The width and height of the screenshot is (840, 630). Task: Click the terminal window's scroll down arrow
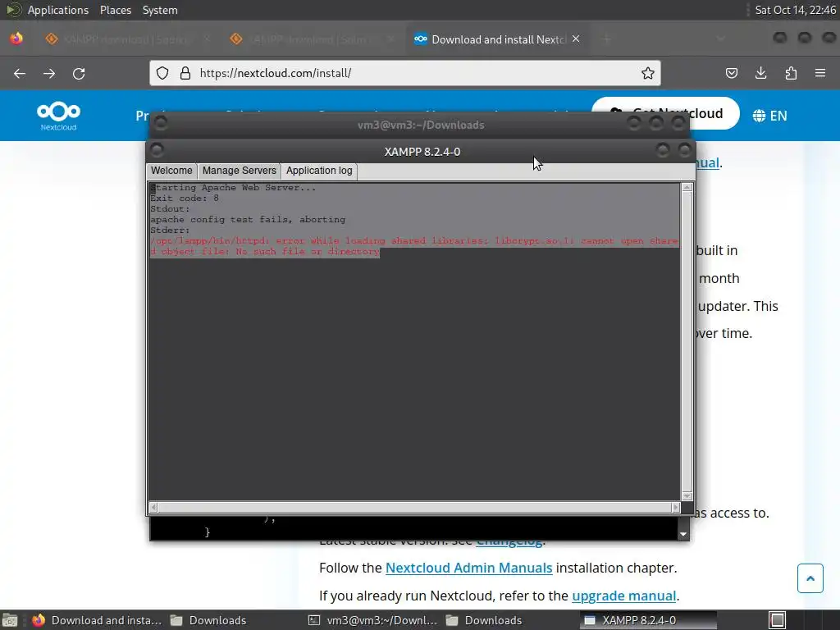tap(683, 534)
